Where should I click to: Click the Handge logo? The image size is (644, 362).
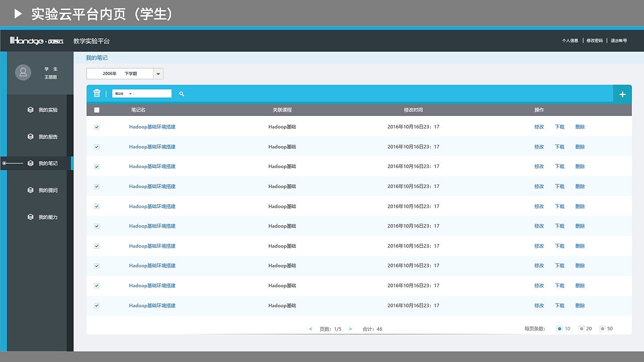(36, 41)
